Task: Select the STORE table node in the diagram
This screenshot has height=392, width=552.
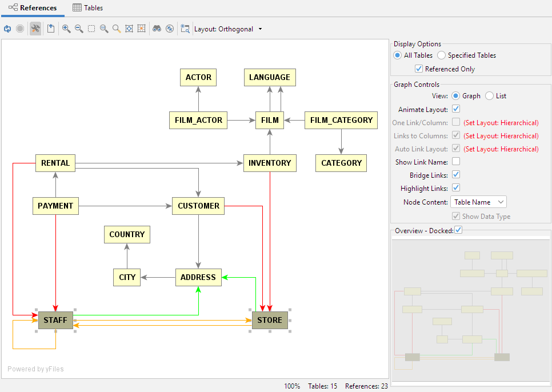Action: [270, 320]
